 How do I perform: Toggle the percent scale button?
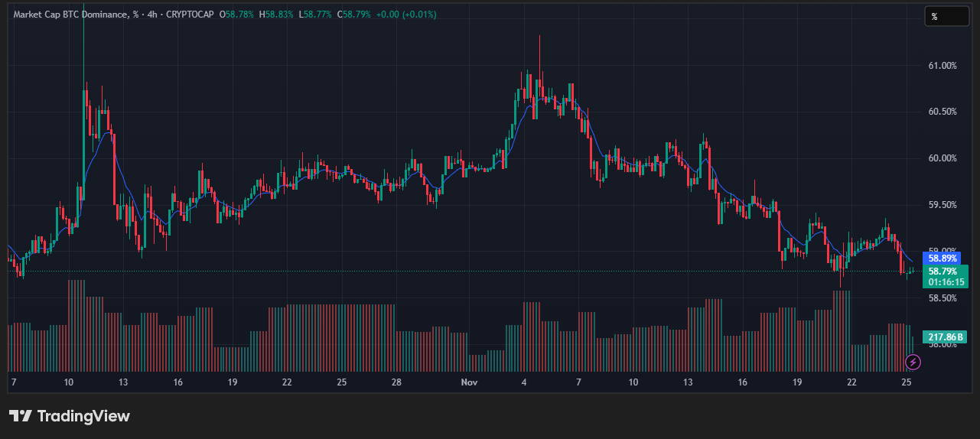coord(946,16)
